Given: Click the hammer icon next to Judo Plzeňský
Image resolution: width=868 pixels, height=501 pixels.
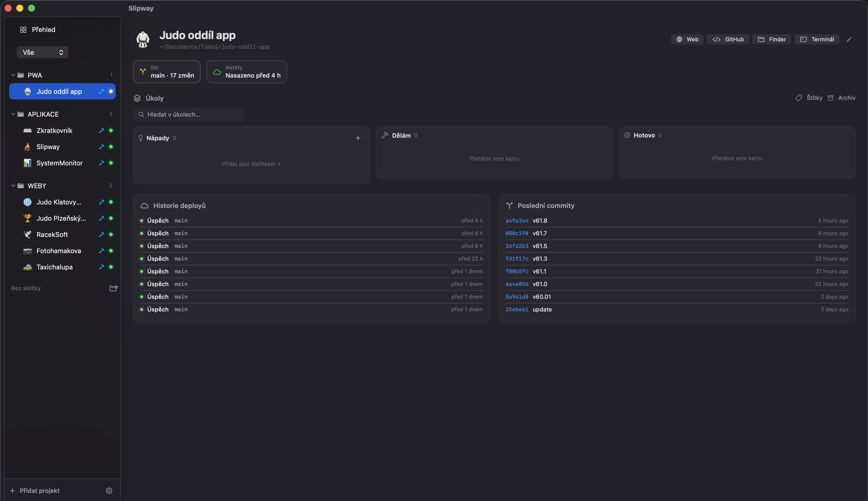Looking at the screenshot, I should pos(102,218).
